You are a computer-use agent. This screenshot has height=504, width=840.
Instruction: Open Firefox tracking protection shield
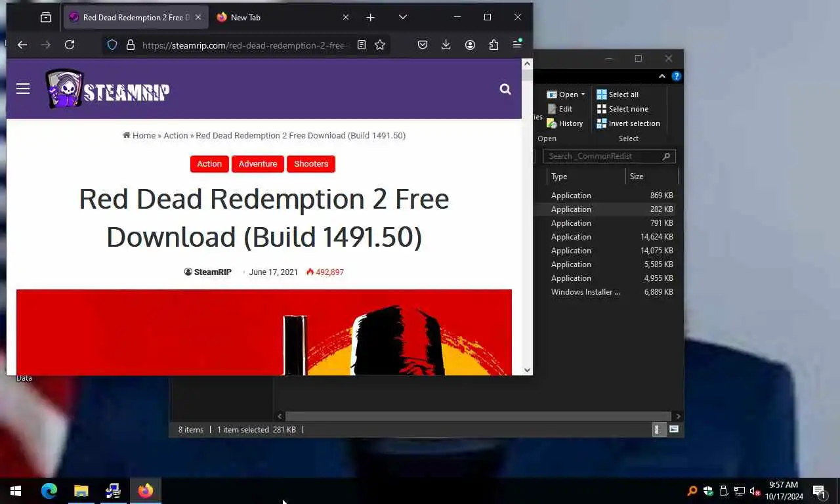pos(112,45)
